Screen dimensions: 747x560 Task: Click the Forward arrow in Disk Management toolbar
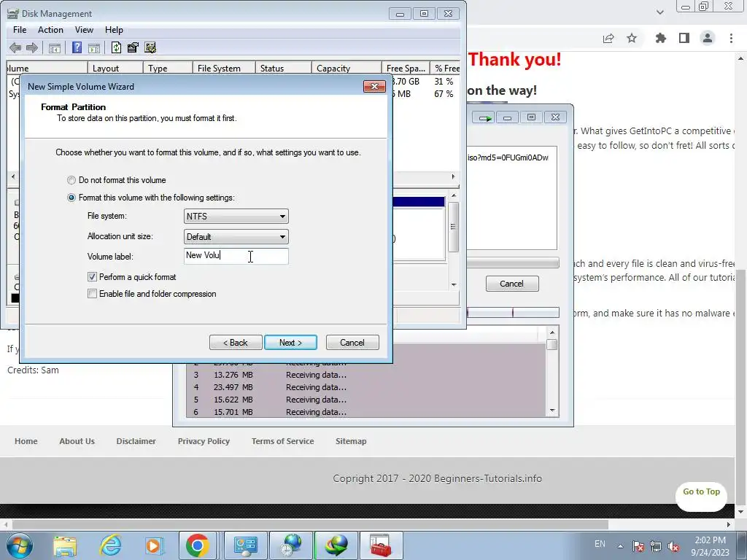(32, 47)
